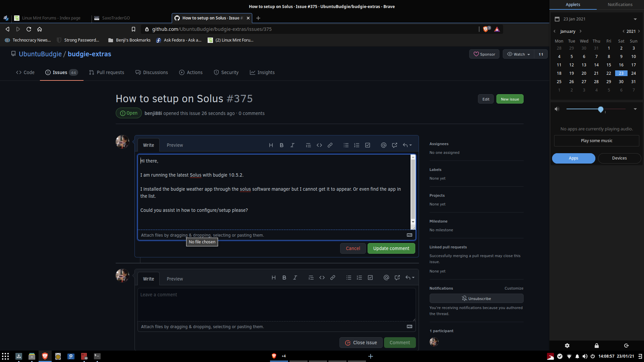The height and width of the screenshot is (362, 644).
Task: Insert code in new comment toolbar
Action: pyautogui.click(x=322, y=278)
